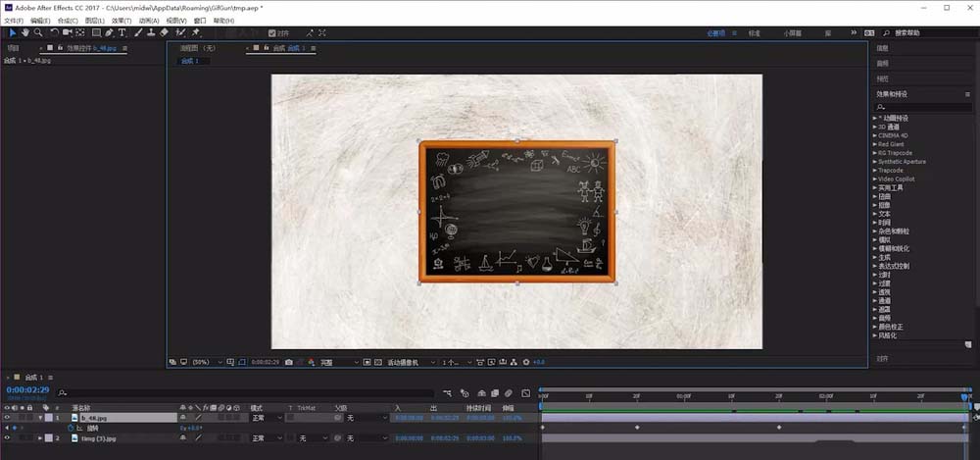Image resolution: width=980 pixels, height=460 pixels.
Task: Select the Brush tool
Action: pyautogui.click(x=139, y=32)
